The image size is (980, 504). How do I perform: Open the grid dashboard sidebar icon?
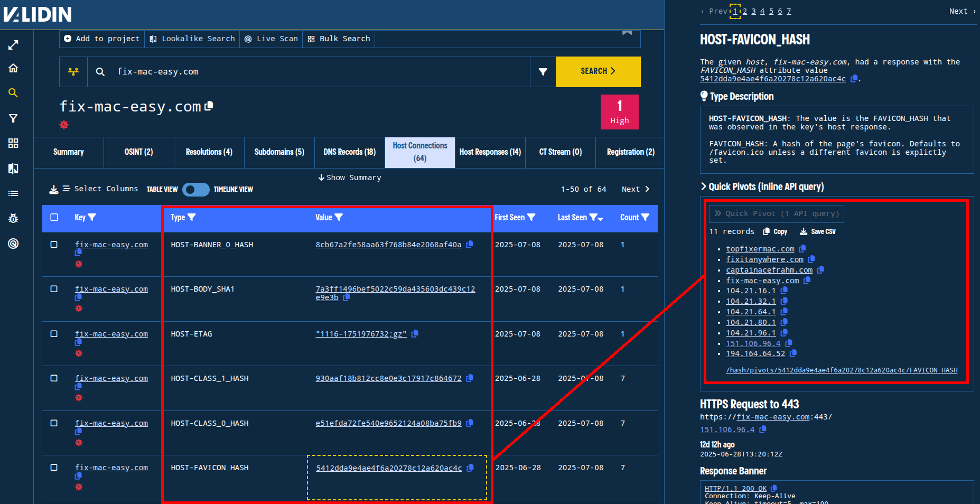coord(13,143)
